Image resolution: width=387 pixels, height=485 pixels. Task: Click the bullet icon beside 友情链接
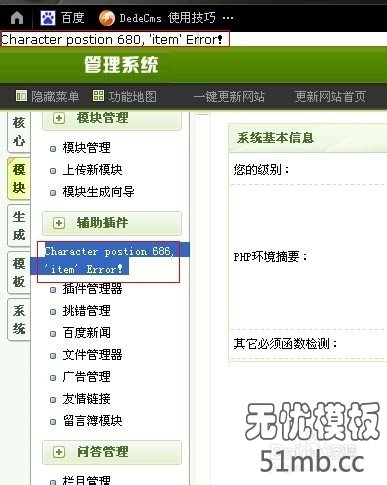pos(53,400)
